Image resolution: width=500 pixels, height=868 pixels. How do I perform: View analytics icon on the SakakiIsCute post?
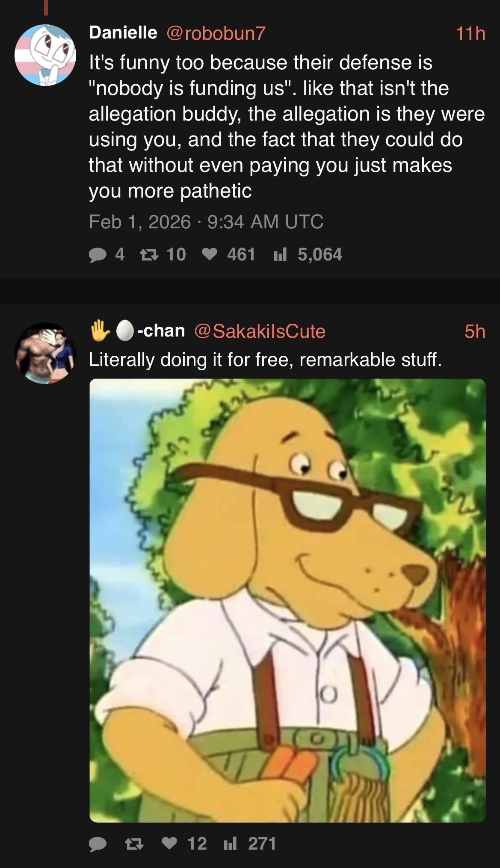pos(230,844)
